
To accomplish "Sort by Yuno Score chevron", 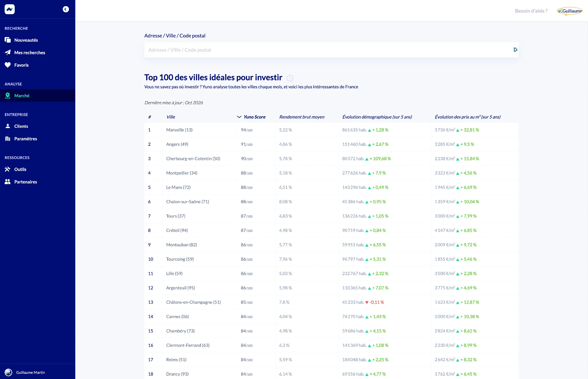I will [239, 117].
